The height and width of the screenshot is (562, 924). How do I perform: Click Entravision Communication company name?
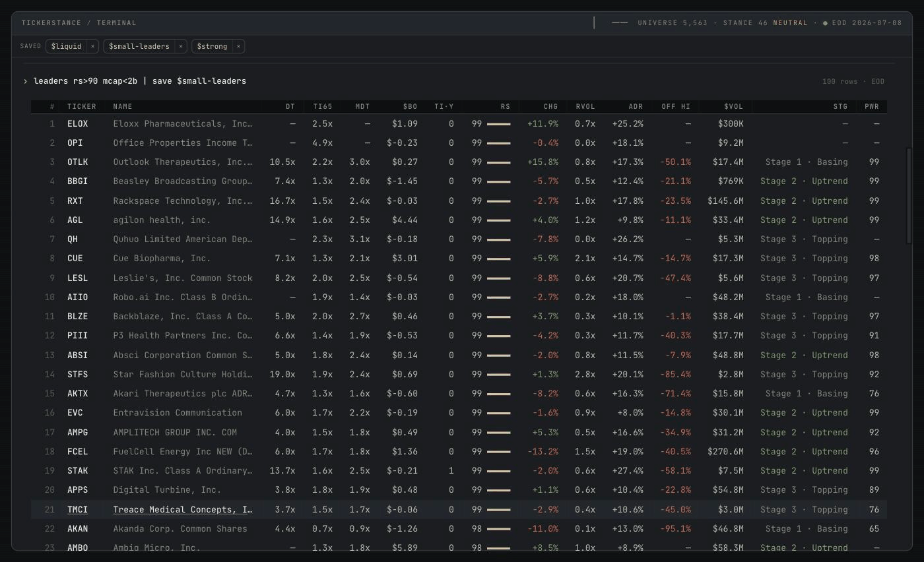click(x=178, y=412)
